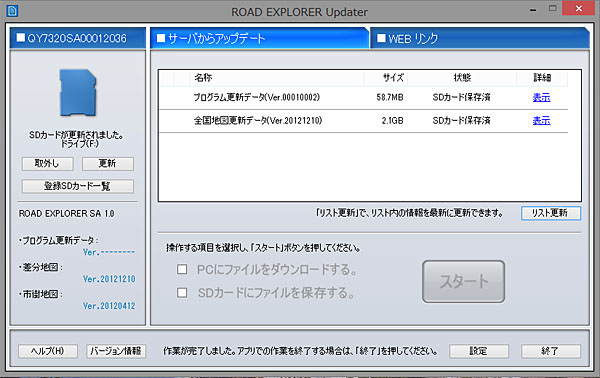Click the リスト更新 button

click(551, 213)
